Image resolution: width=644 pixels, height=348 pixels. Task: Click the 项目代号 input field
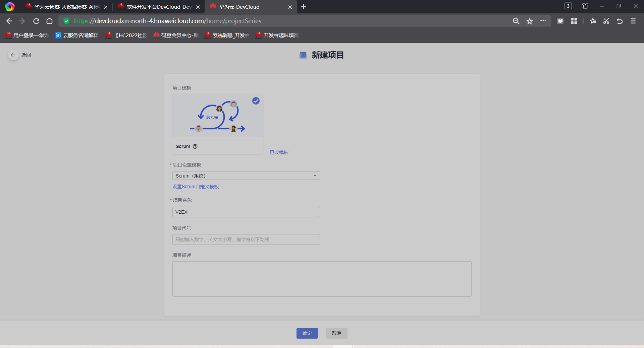(246, 239)
